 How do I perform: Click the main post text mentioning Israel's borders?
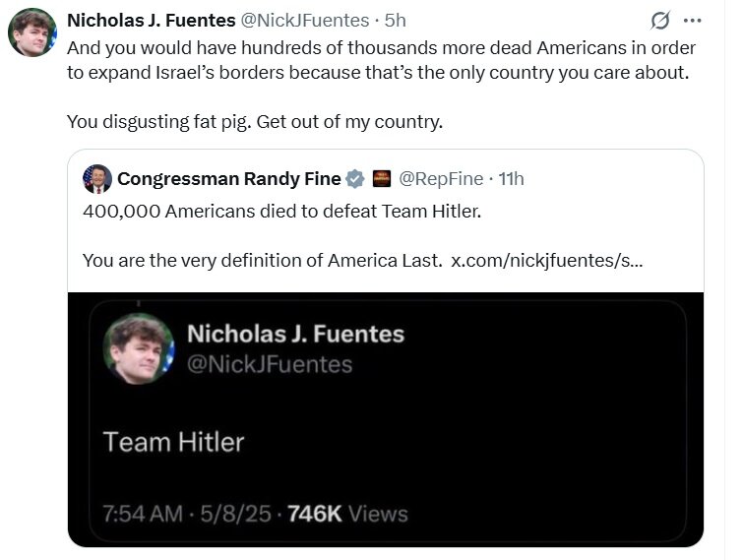pyautogui.click(x=381, y=59)
